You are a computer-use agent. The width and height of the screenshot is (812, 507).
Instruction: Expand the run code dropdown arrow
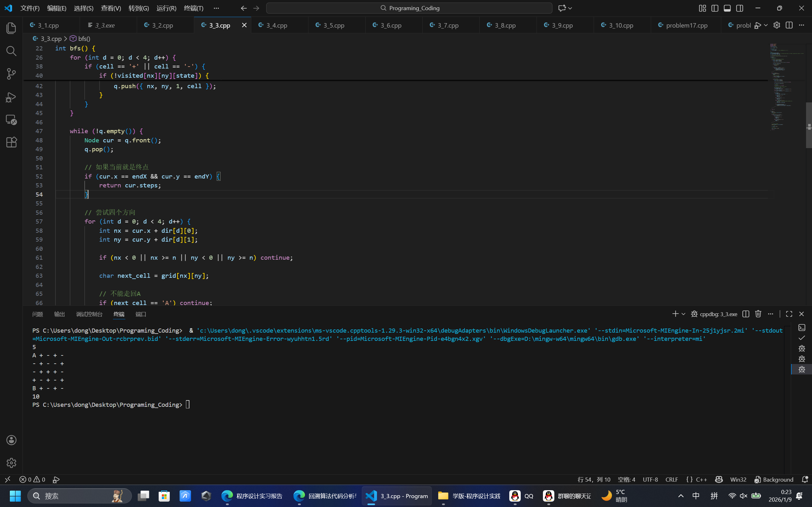[766, 25]
